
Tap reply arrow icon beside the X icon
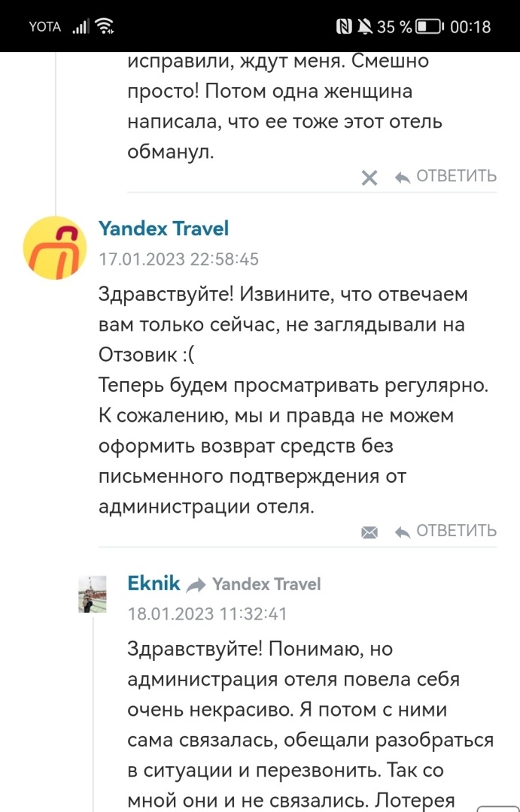click(x=403, y=178)
